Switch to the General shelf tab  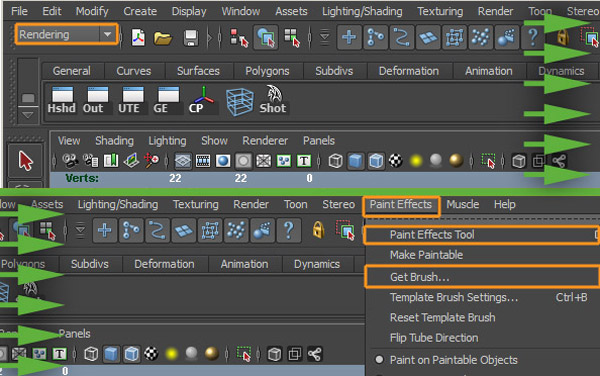[72, 71]
